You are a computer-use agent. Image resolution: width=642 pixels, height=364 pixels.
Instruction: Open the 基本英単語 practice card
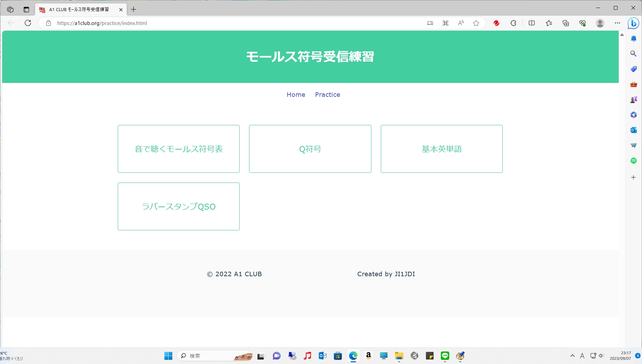[x=442, y=149]
